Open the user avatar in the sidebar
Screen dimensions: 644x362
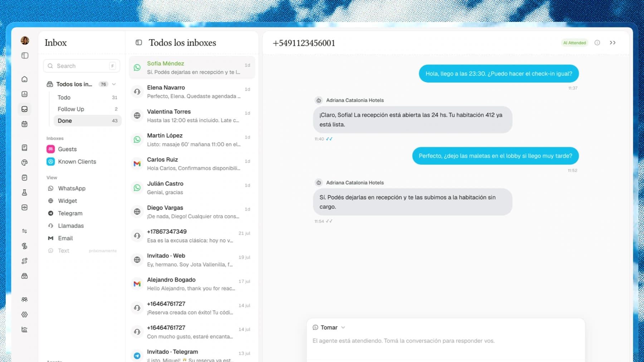pyautogui.click(x=25, y=40)
